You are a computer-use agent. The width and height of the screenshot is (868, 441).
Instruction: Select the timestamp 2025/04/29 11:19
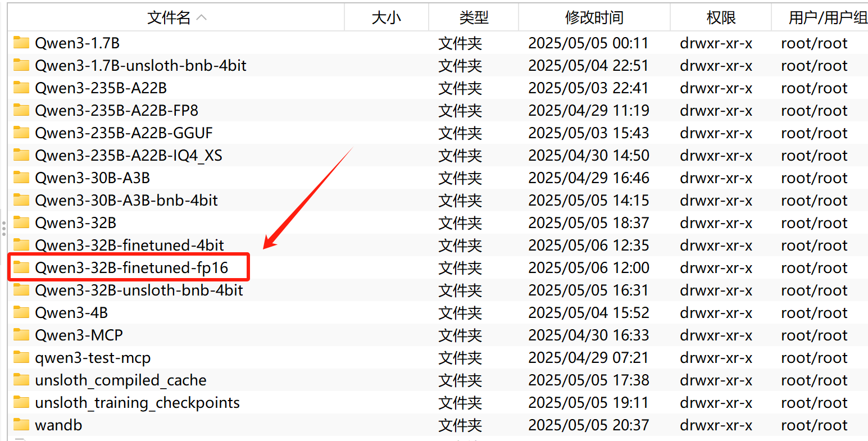[589, 111]
